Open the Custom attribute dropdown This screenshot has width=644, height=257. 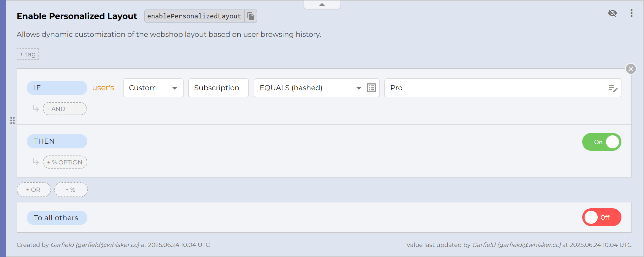153,88
